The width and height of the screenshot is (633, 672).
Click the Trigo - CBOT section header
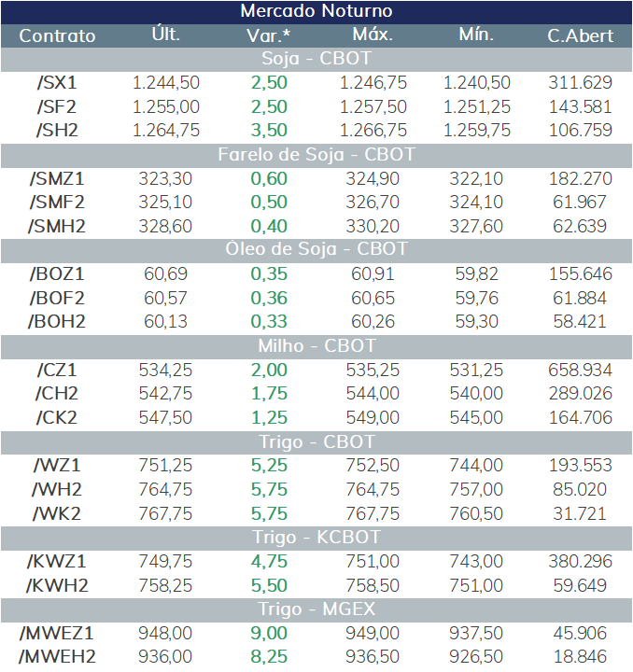[x=316, y=442]
